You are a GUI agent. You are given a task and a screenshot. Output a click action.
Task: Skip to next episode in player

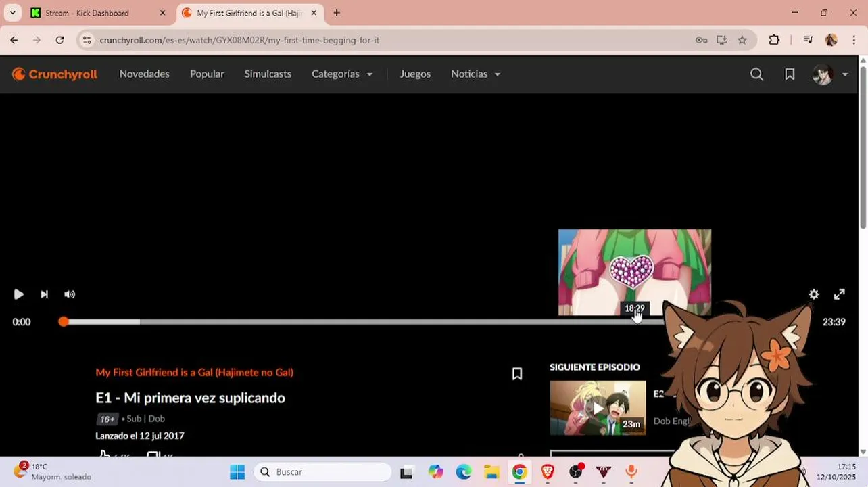click(x=44, y=294)
